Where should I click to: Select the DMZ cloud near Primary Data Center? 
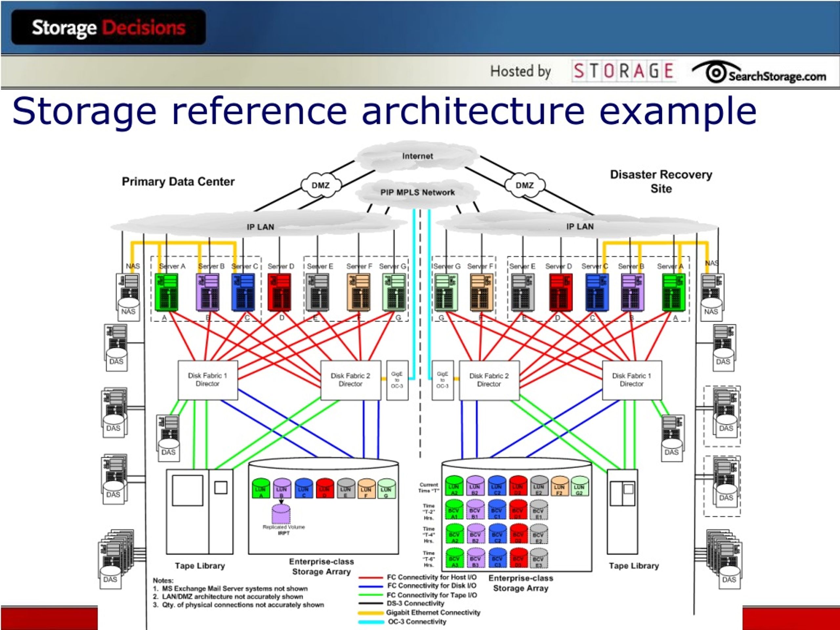coord(321,185)
